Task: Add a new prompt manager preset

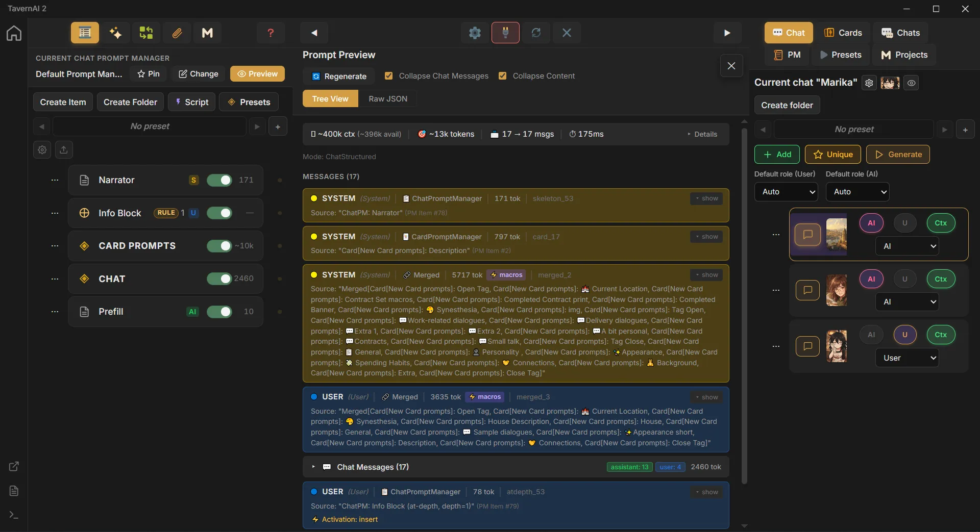Action: pyautogui.click(x=278, y=126)
